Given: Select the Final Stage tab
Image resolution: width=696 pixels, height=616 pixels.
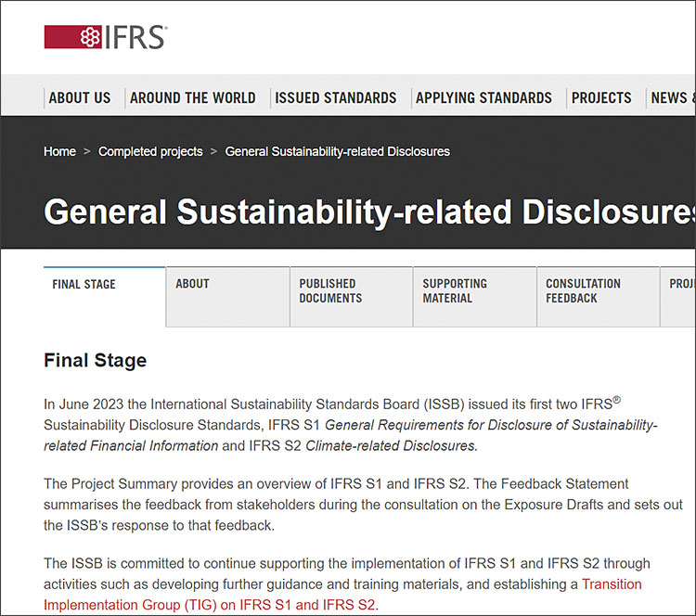Looking at the screenshot, I should click(x=105, y=297).
